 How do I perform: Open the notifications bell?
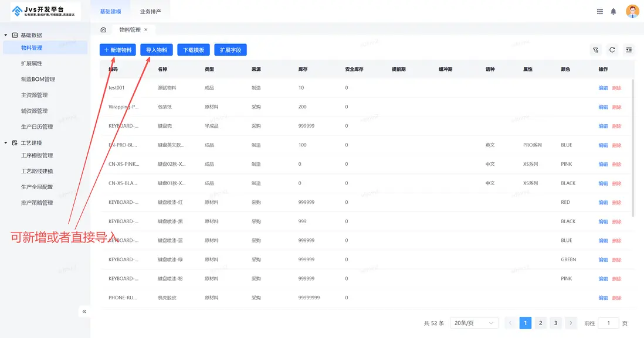click(613, 12)
